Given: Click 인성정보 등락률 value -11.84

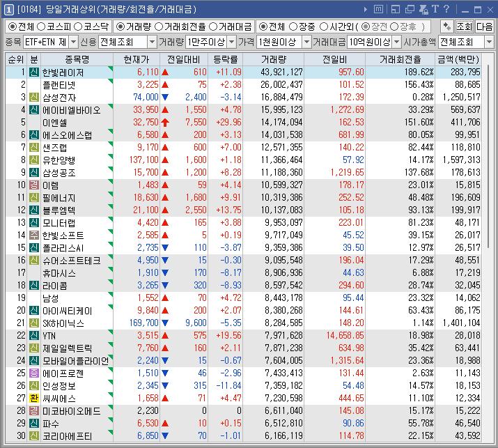Looking at the screenshot, I should tap(228, 386).
